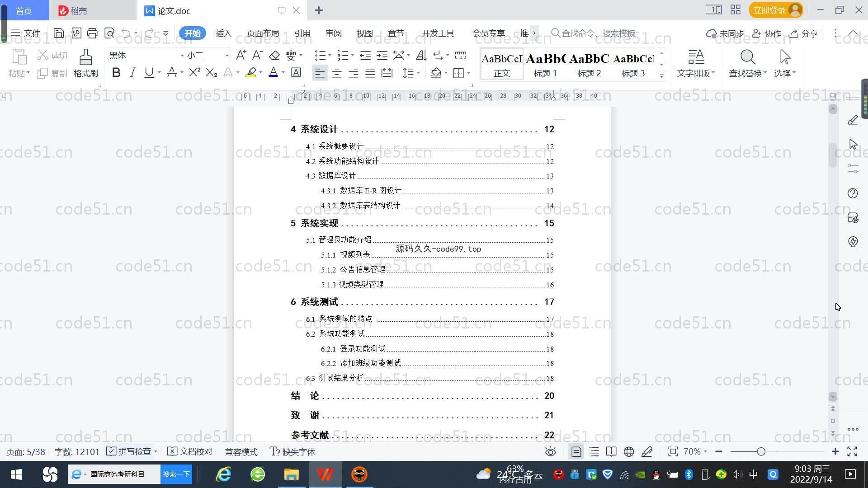Screen dimensions: 868x488
Task: Expand line spacing dropdown
Action: click(419, 73)
